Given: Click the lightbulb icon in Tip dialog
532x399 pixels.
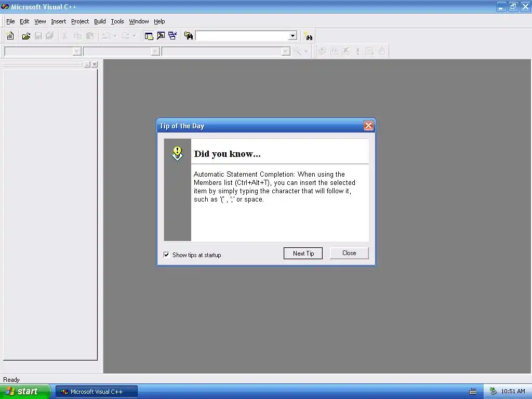Looking at the screenshot, I should [178, 154].
